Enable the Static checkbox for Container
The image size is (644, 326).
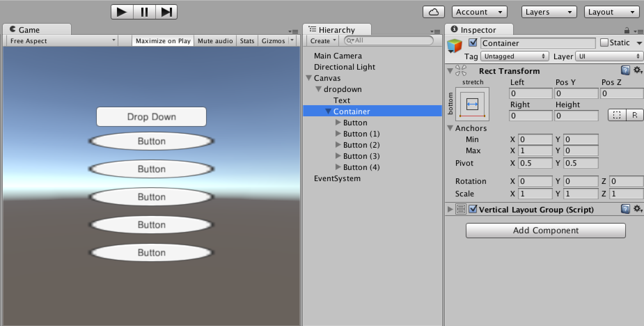pyautogui.click(x=605, y=42)
